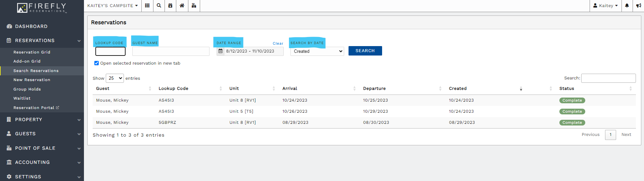This screenshot has height=181, width=644.
Task: Click the calendar icon in Date Range field
Action: [221, 51]
